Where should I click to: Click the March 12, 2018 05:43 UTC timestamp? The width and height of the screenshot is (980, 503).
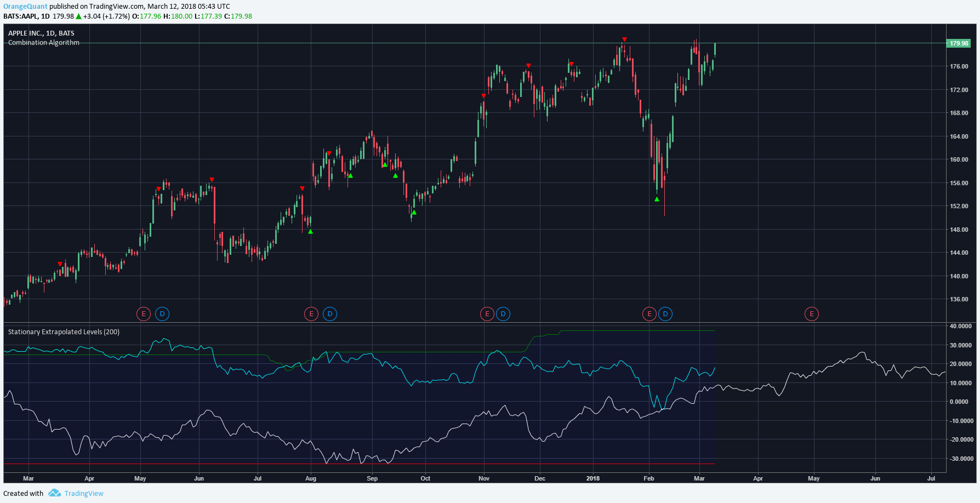click(x=189, y=7)
